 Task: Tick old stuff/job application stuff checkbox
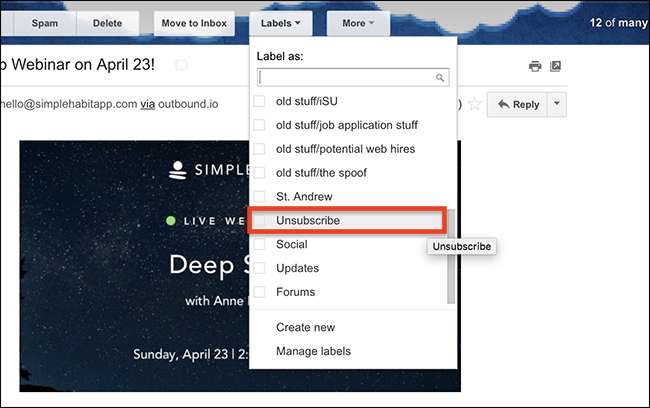click(x=260, y=125)
